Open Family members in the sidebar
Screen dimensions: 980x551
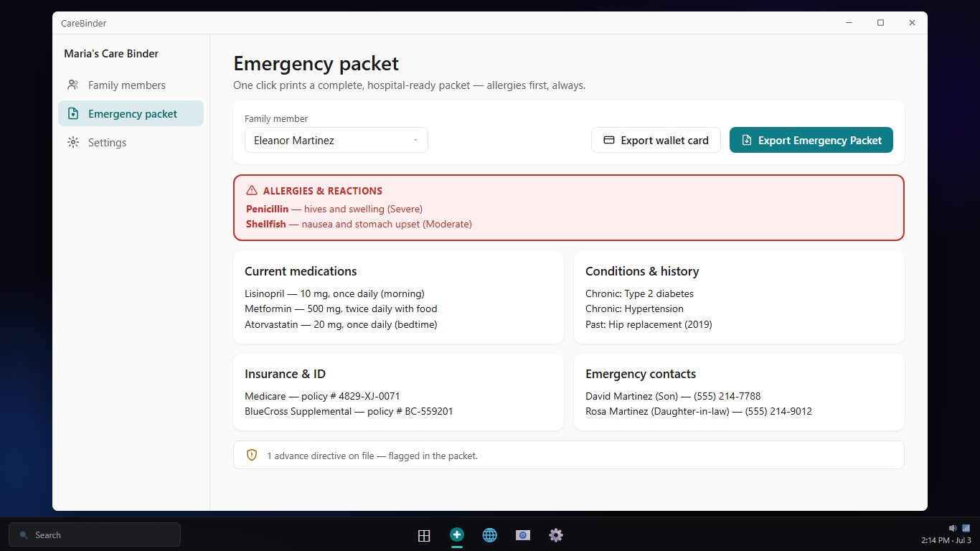pyautogui.click(x=131, y=85)
